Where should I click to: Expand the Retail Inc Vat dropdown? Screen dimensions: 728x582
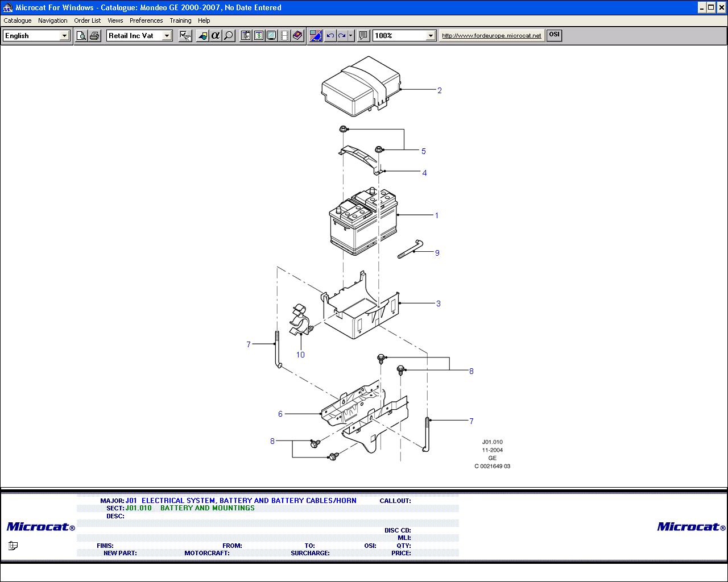[167, 36]
